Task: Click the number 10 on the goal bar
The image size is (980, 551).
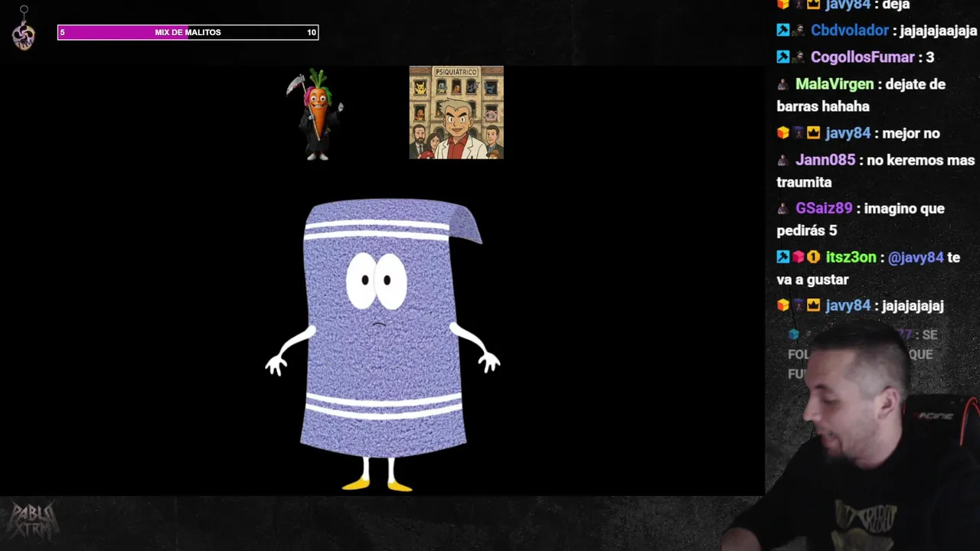Action: pyautogui.click(x=312, y=32)
